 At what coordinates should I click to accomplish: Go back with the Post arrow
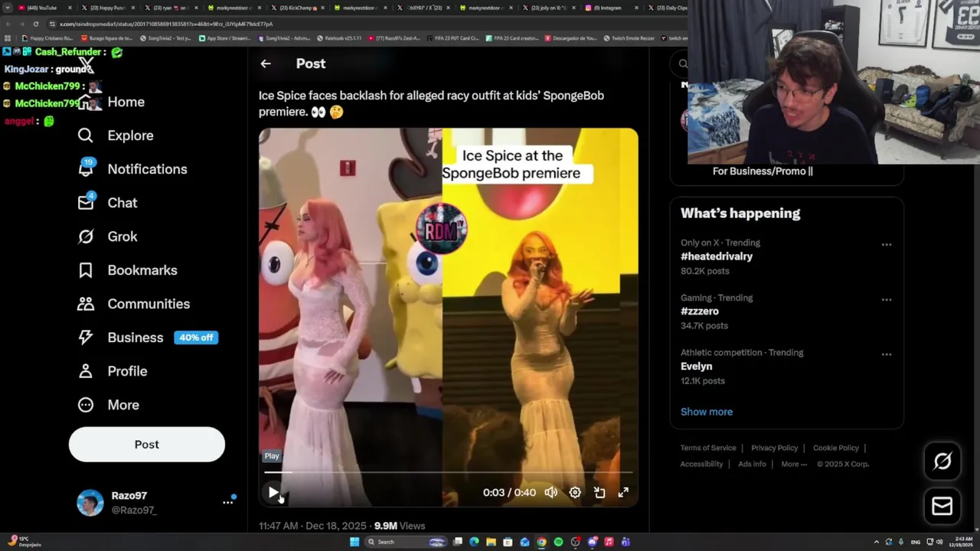point(266,64)
